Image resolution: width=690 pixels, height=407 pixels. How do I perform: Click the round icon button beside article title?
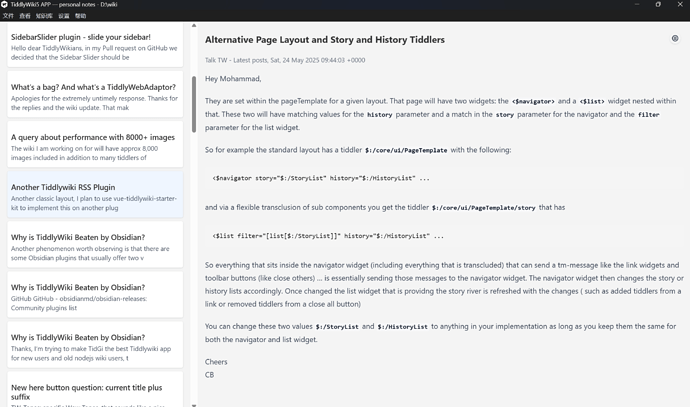[675, 39]
